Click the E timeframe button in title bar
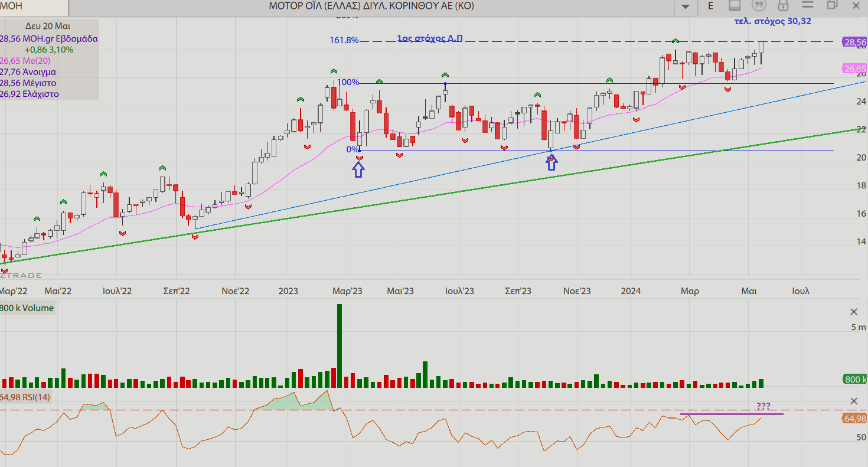This screenshot has width=868, height=467. click(711, 6)
